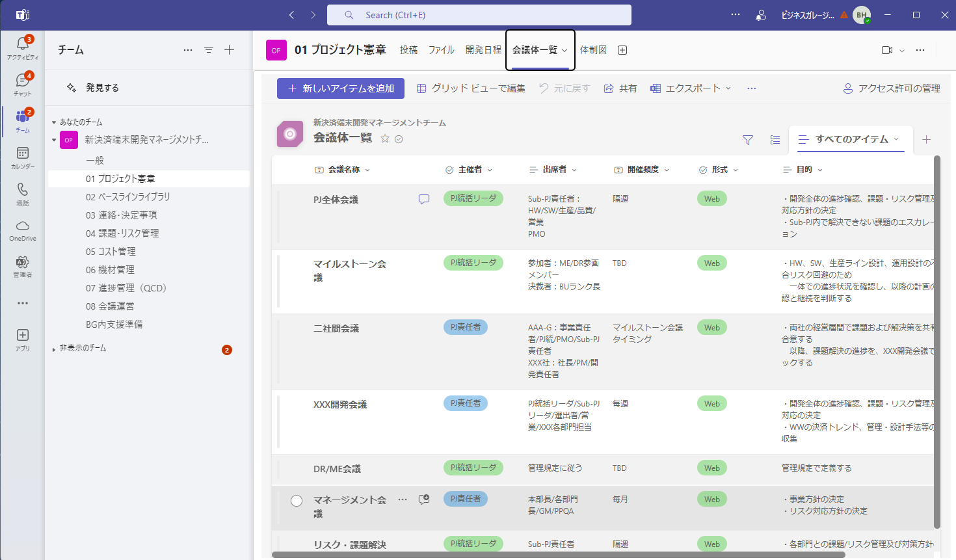Collapse the 新決済端末開発マネージメント team
956x560 pixels.
(54, 140)
